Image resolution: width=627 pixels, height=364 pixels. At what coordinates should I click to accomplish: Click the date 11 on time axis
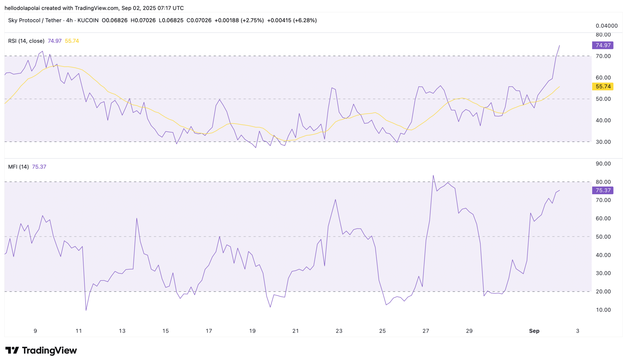click(79, 331)
